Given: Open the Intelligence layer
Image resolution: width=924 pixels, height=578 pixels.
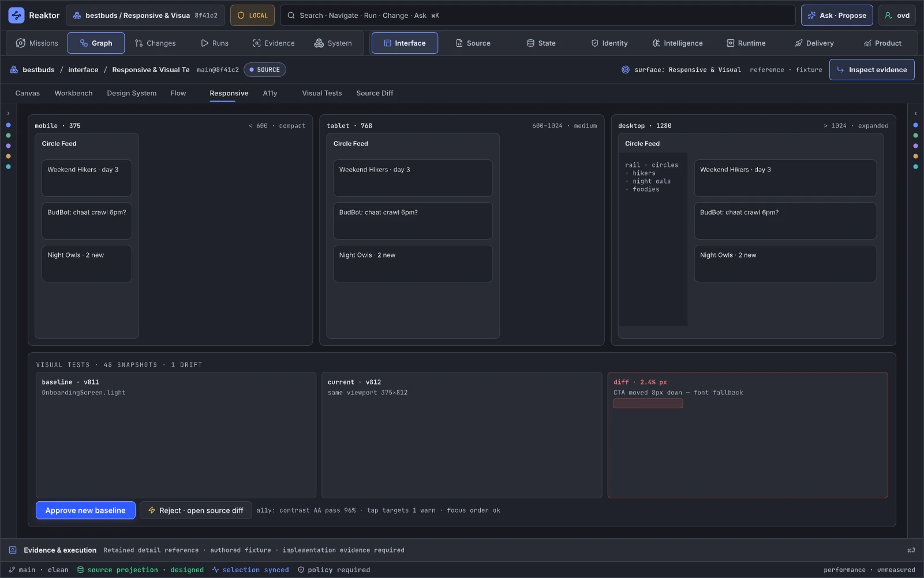Looking at the screenshot, I should (678, 43).
